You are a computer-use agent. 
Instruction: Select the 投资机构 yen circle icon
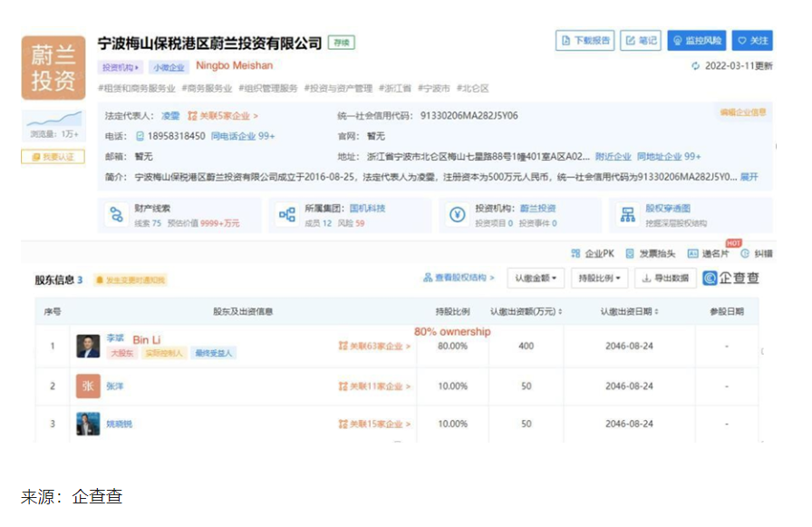tap(458, 215)
